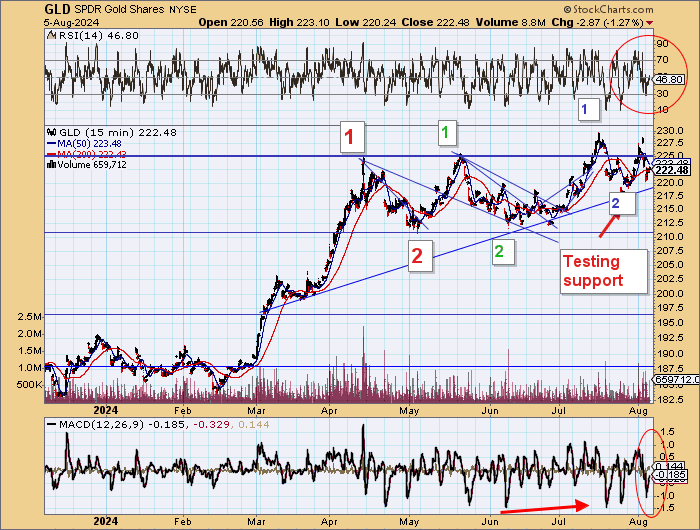The height and width of the screenshot is (530, 700).
Task: Click the 500K volume axis label
Action: 29,384
